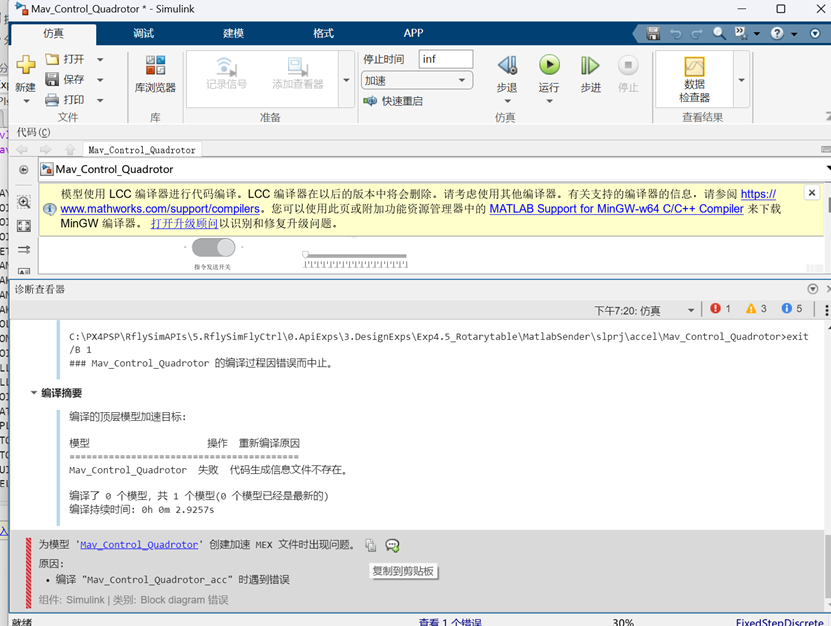The image size is (831, 626).
Task: Click the 30% zoom level in status bar
Action: (x=623, y=622)
